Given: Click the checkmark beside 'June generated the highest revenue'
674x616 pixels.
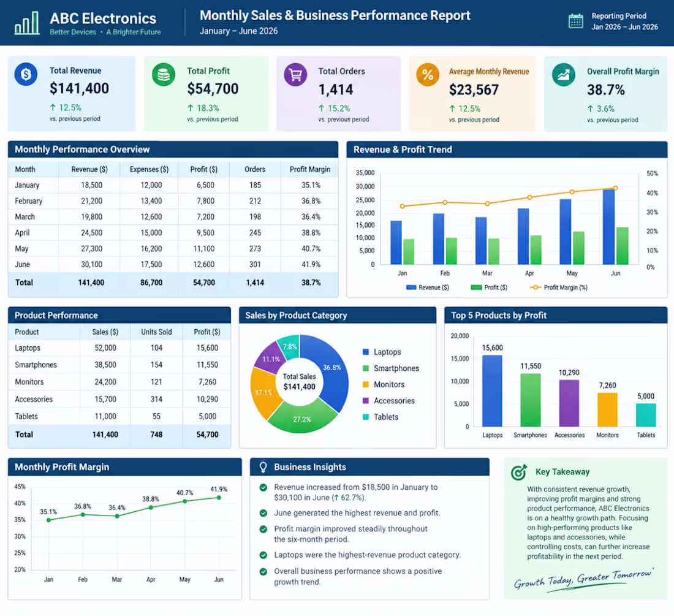Looking at the screenshot, I should [x=263, y=513].
